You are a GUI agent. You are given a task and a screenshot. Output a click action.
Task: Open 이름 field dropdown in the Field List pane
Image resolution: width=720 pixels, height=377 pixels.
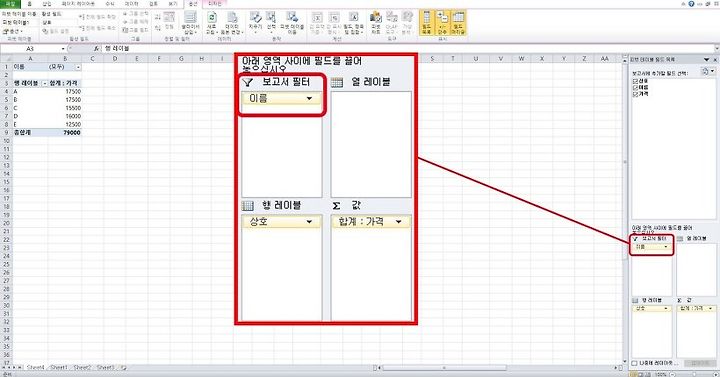pos(665,247)
